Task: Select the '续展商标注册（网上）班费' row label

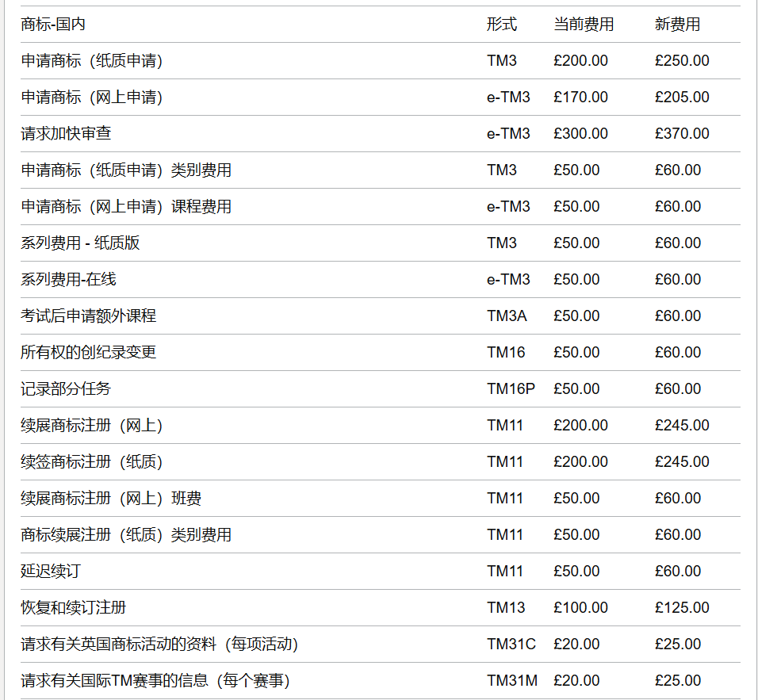Action: click(x=111, y=499)
